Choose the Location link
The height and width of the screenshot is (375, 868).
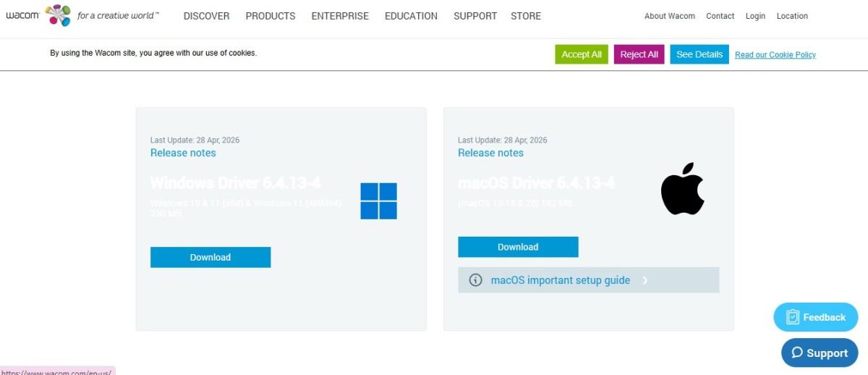pyautogui.click(x=792, y=16)
